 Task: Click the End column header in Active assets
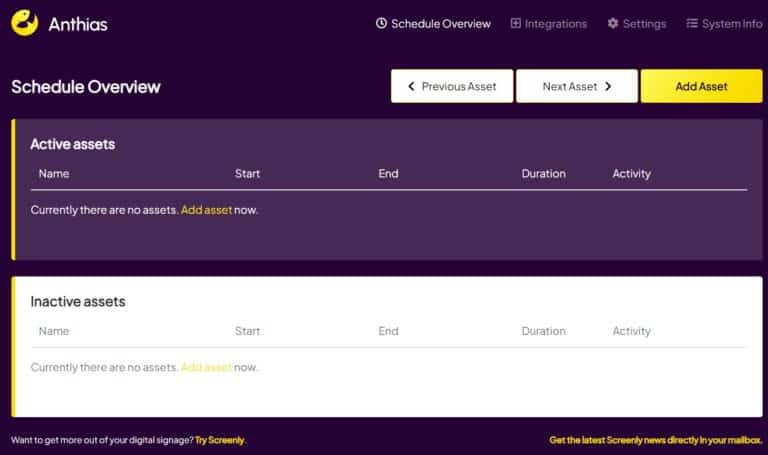(388, 174)
